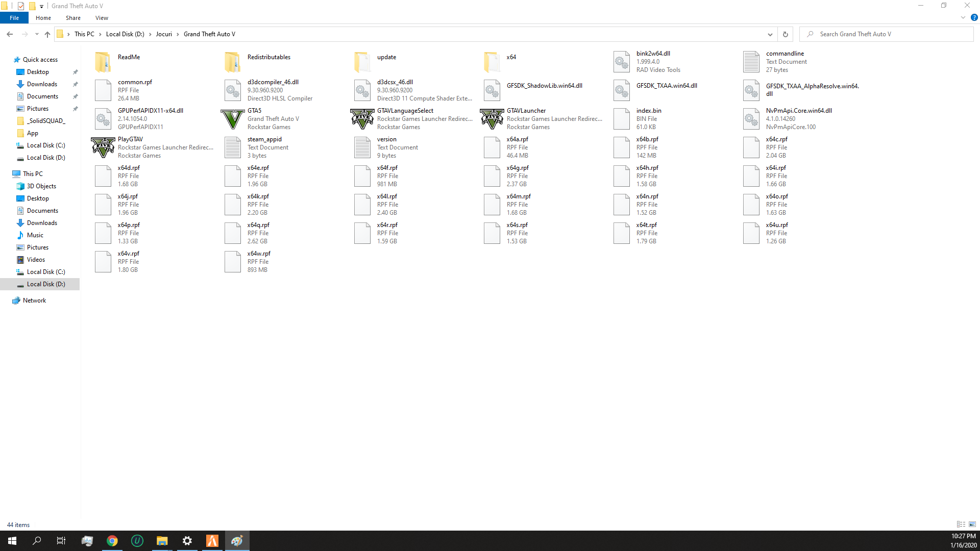The height and width of the screenshot is (551, 980).
Task: Open the GTA5 application icon
Action: (x=233, y=119)
